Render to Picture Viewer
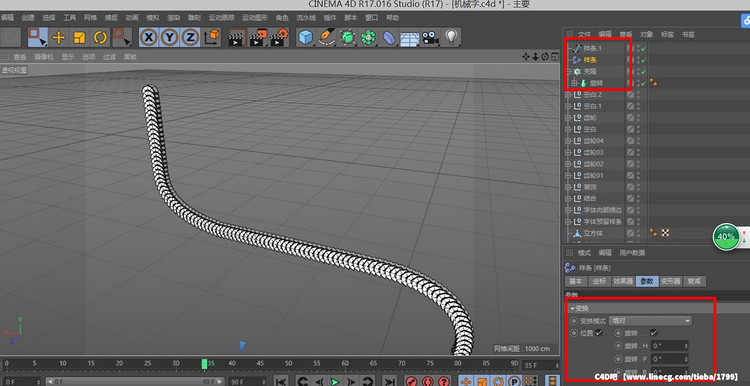The height and width of the screenshot is (386, 750). pos(258,37)
